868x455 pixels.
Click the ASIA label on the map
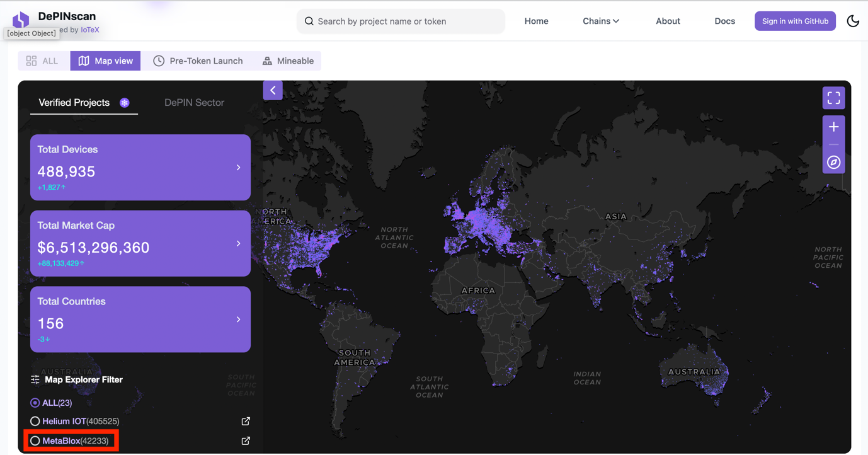615,216
